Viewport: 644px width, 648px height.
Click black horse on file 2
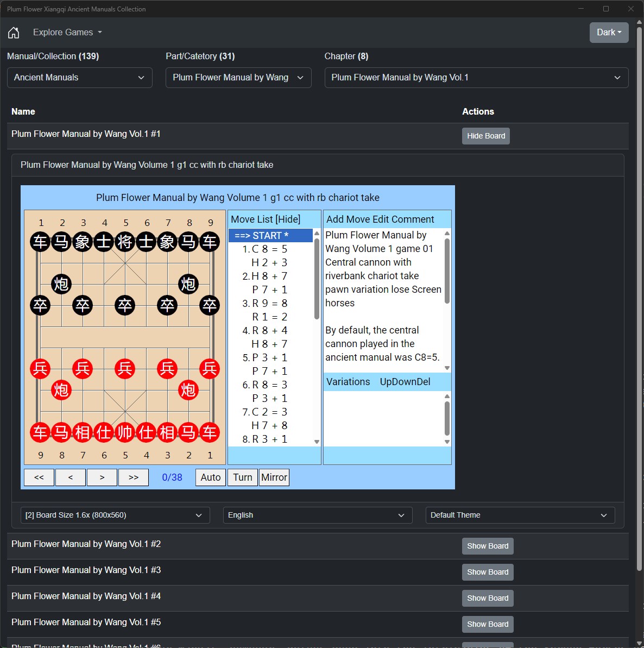pyautogui.click(x=61, y=242)
